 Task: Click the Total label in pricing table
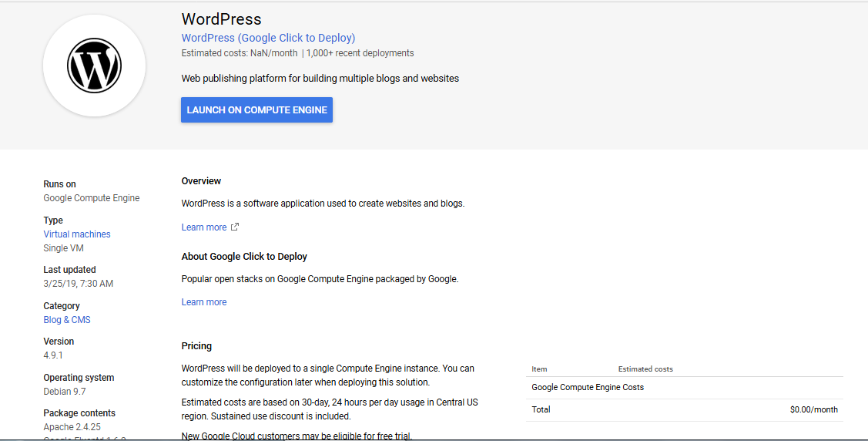tap(541, 409)
